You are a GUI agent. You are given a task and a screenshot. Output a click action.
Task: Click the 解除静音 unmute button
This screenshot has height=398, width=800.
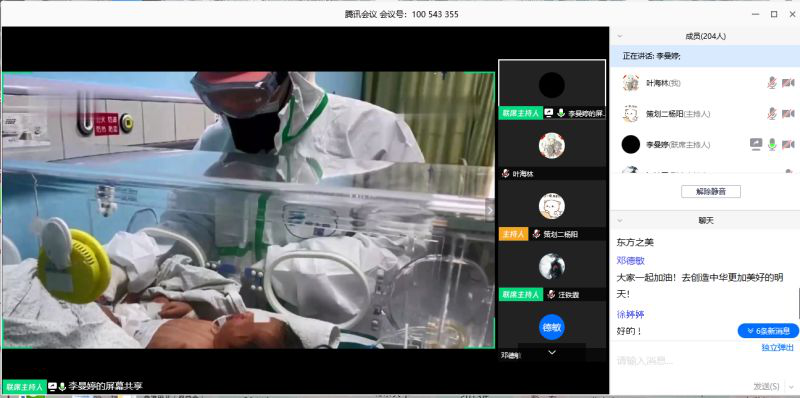coord(711,192)
